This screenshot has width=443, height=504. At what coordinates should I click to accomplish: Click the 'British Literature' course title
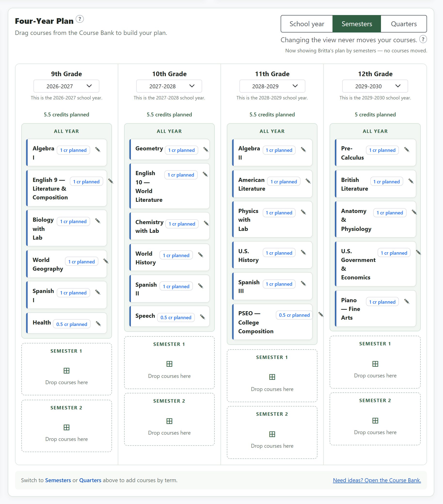354,184
